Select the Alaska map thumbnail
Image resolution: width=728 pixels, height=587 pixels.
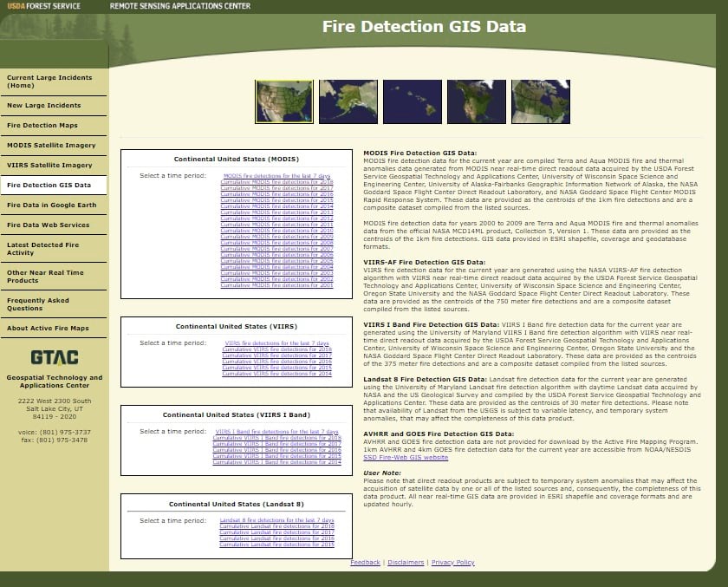pyautogui.click(x=348, y=101)
